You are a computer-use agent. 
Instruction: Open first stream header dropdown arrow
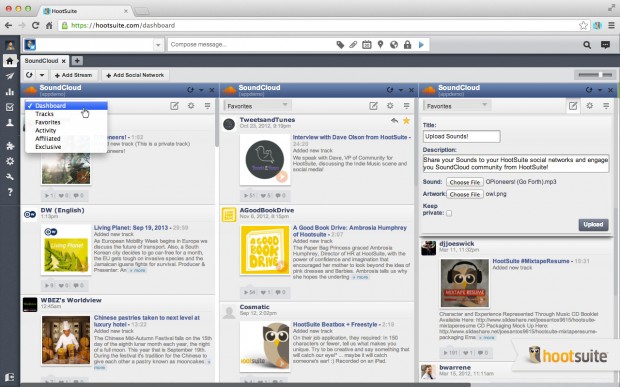point(201,90)
